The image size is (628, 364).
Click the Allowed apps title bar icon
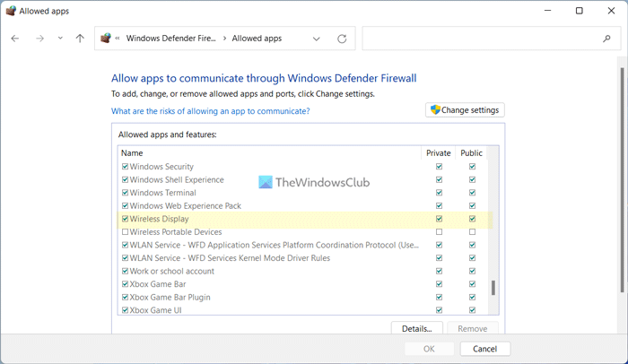(9, 11)
